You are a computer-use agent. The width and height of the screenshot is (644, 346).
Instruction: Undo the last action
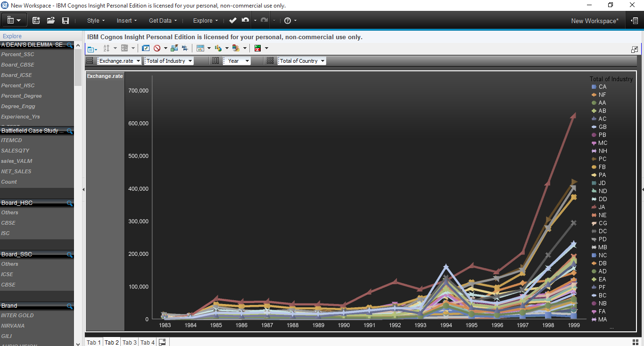point(245,21)
